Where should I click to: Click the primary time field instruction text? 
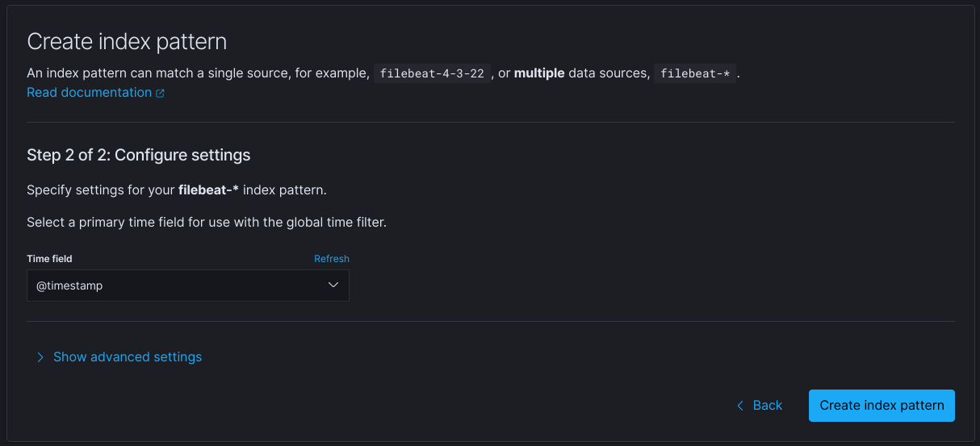(x=207, y=222)
